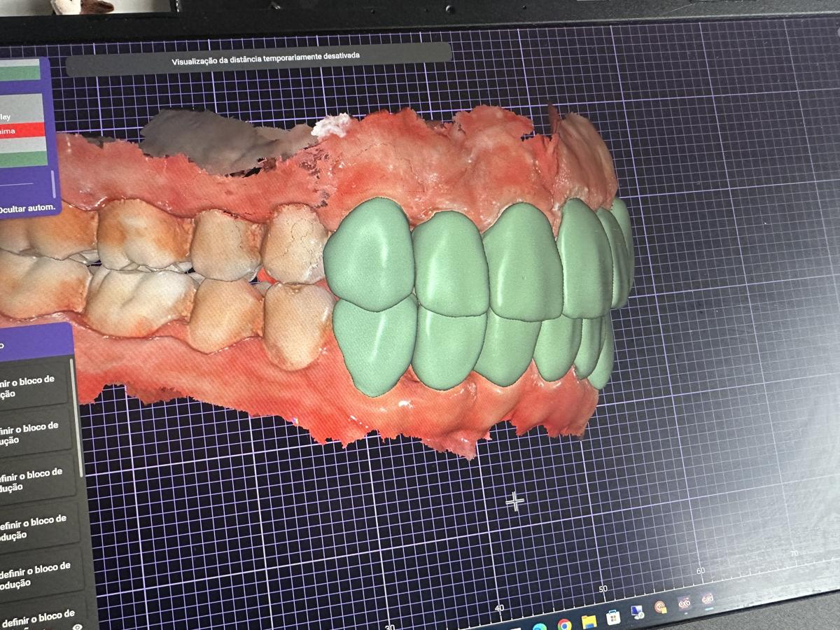Launch Microsoft Store from the taskbar
Viewport: 840px width, 630px height.
click(613, 617)
